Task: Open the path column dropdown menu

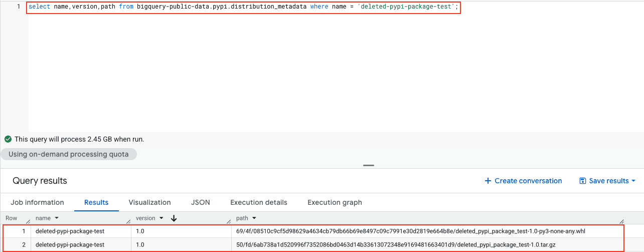Action: pyautogui.click(x=254, y=218)
